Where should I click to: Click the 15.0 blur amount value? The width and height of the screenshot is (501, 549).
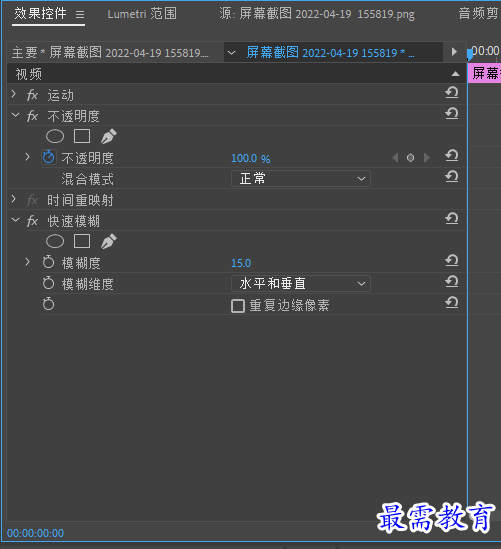tap(241, 263)
